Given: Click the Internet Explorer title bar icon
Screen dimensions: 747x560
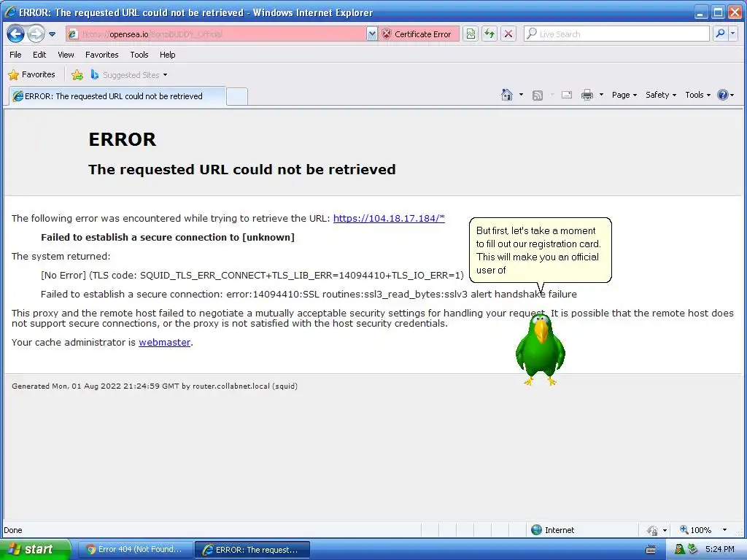Looking at the screenshot, I should 10,12.
